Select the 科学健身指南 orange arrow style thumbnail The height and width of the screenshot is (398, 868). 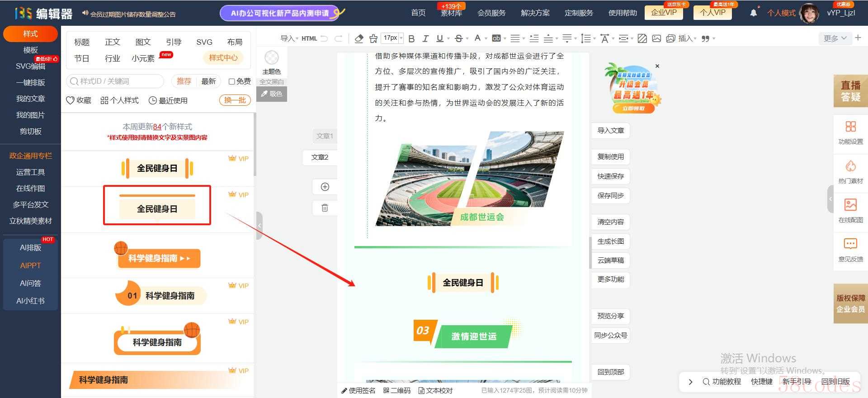pos(157,256)
